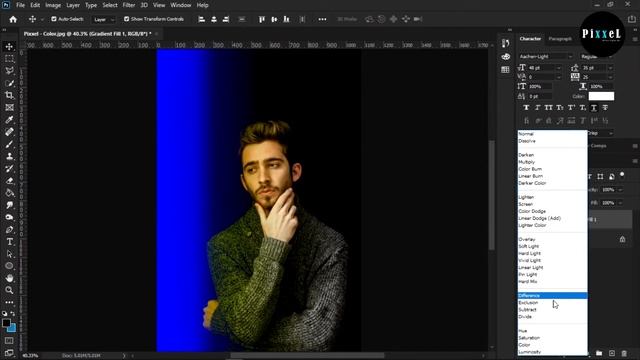Select the History Brush tool
Viewport: 640px width, 360px height.
(9, 169)
